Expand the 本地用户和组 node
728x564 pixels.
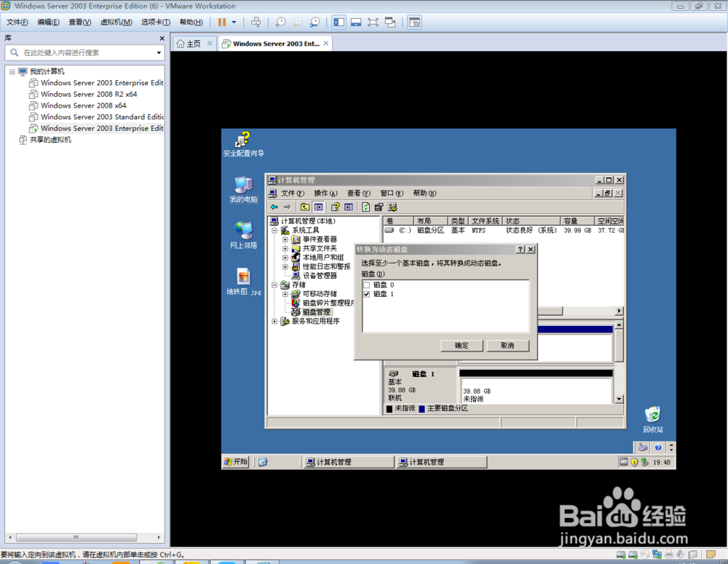[x=285, y=258]
